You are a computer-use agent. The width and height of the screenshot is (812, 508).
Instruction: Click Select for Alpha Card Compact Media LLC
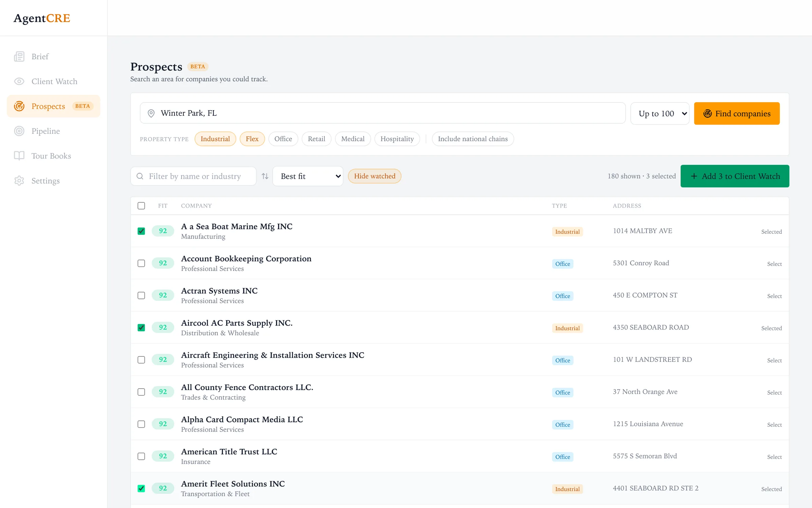(x=774, y=425)
